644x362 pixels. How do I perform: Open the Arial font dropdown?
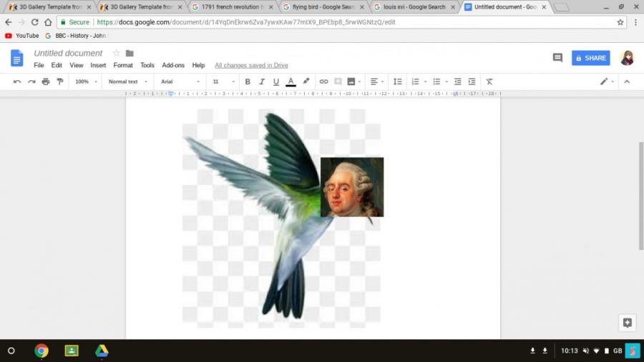(x=180, y=82)
